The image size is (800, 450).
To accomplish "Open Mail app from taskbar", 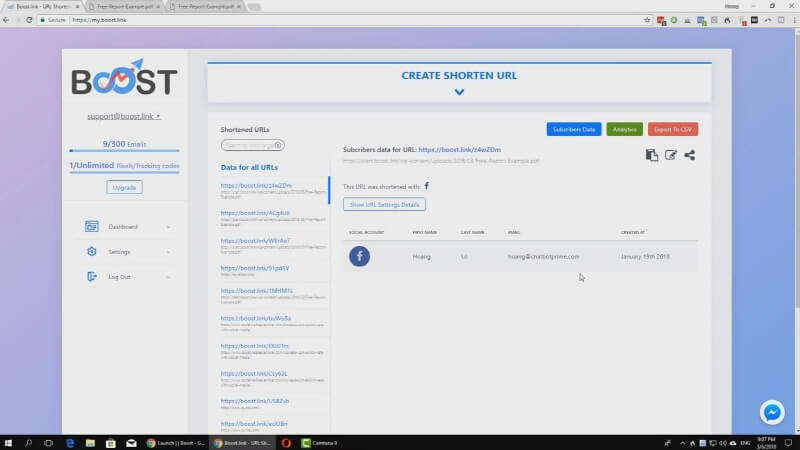I will coord(131,443).
